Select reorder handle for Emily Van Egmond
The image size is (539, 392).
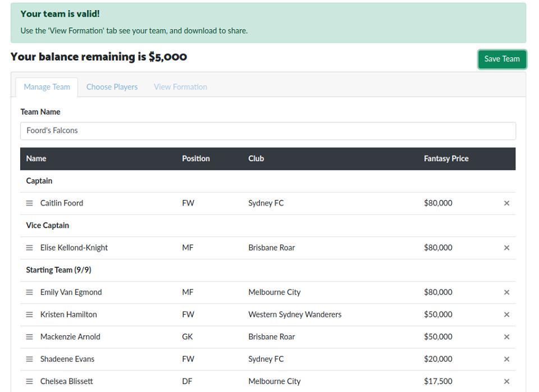tap(30, 293)
